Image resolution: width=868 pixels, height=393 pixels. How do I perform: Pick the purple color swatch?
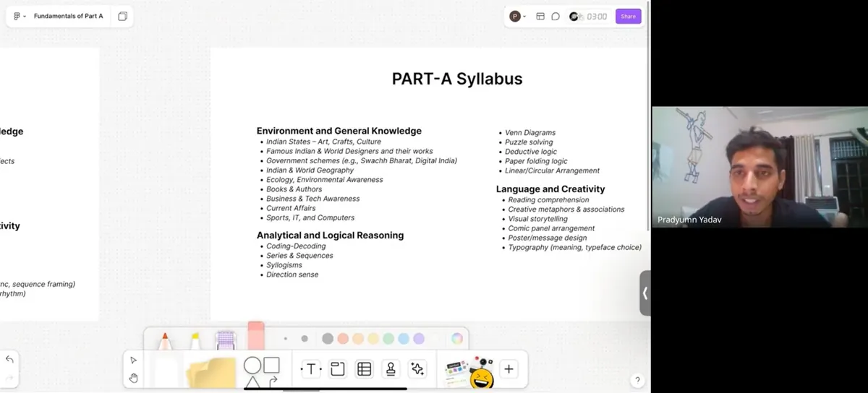click(x=419, y=338)
